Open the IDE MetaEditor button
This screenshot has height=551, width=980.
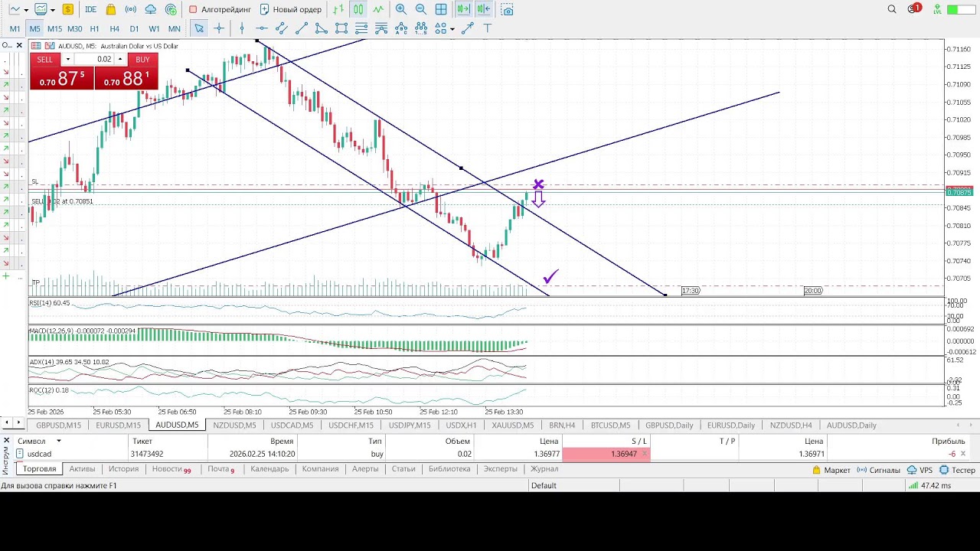click(x=90, y=9)
